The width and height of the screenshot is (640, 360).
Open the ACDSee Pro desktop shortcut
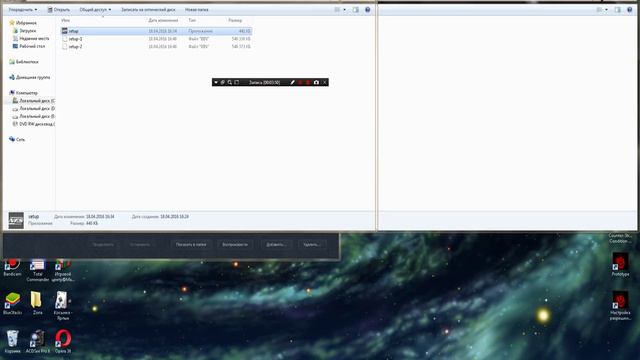tap(38, 342)
